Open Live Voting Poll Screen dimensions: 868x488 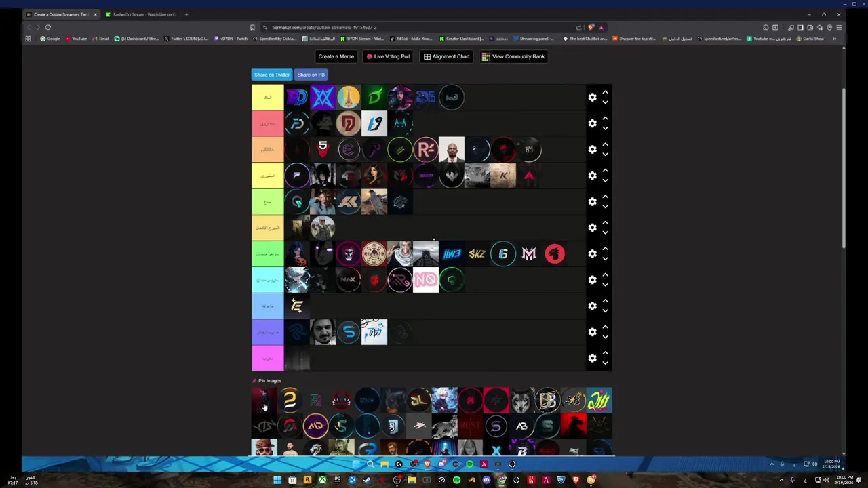(x=388, y=56)
